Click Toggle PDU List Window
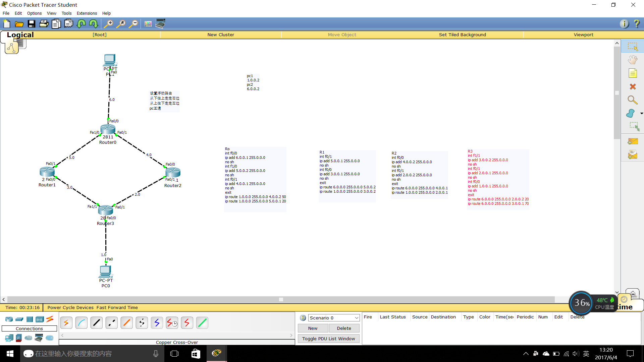The image size is (644, 362). [x=329, y=339]
